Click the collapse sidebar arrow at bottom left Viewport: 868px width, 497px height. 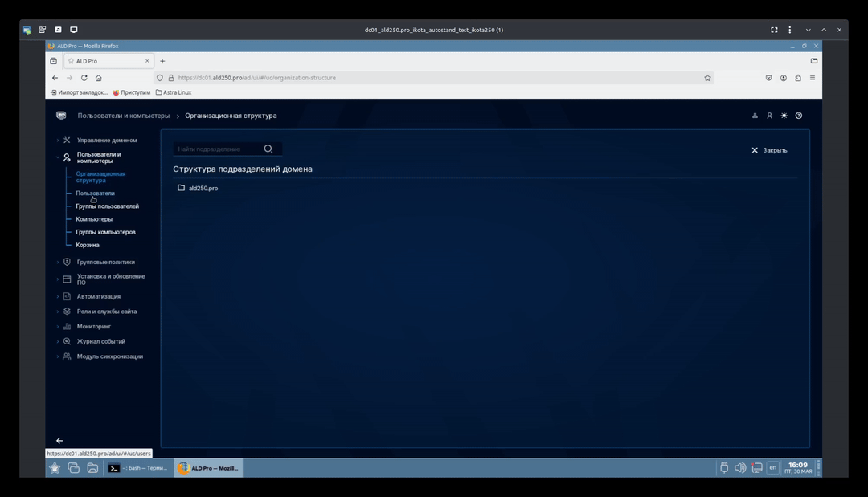pyautogui.click(x=59, y=441)
